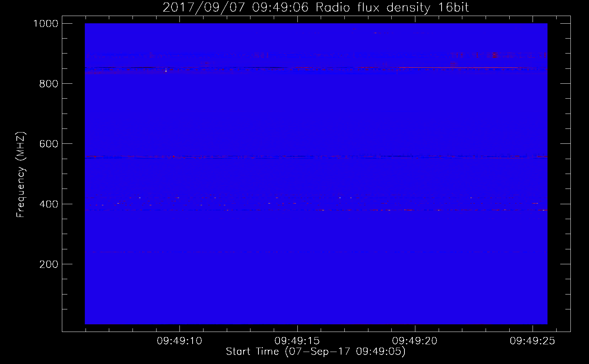
Task: Click the 'Frequency (MHZ)' axis label
Action: [21, 174]
